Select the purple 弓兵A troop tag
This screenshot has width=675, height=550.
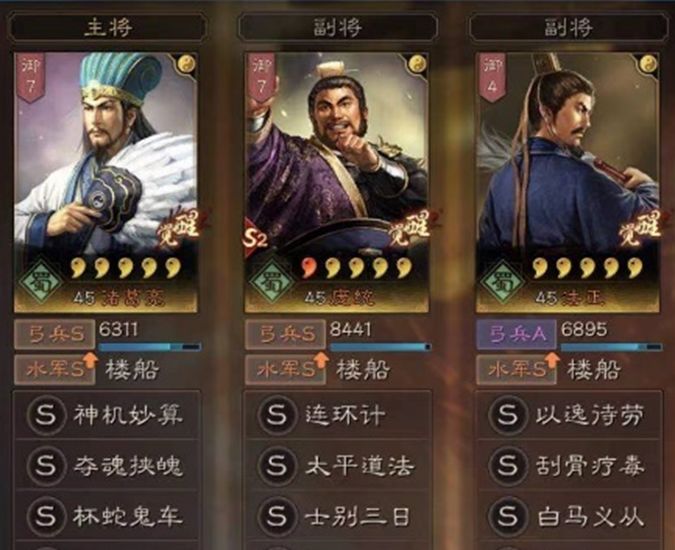[516, 334]
